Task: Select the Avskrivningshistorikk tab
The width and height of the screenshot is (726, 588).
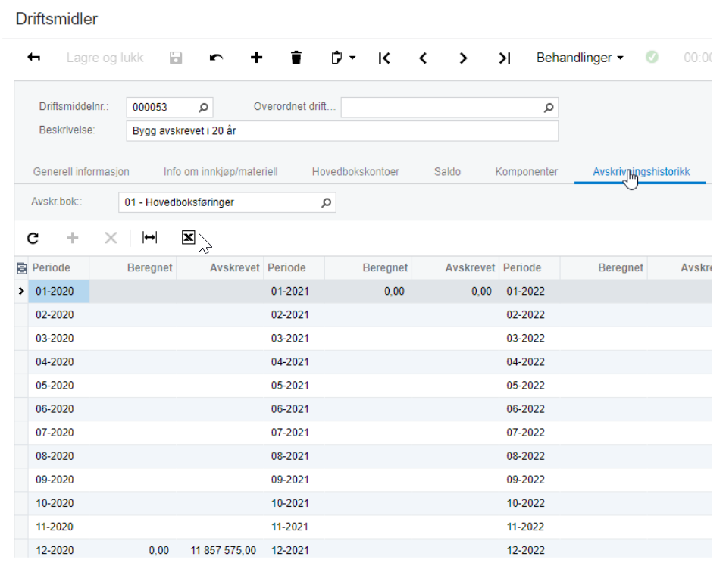Action: coord(641,172)
